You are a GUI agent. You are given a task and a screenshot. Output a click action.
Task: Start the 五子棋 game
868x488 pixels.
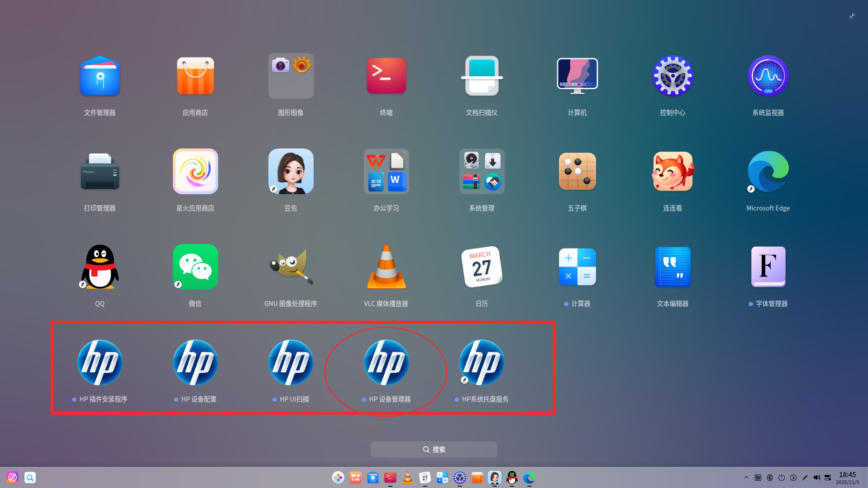[577, 172]
